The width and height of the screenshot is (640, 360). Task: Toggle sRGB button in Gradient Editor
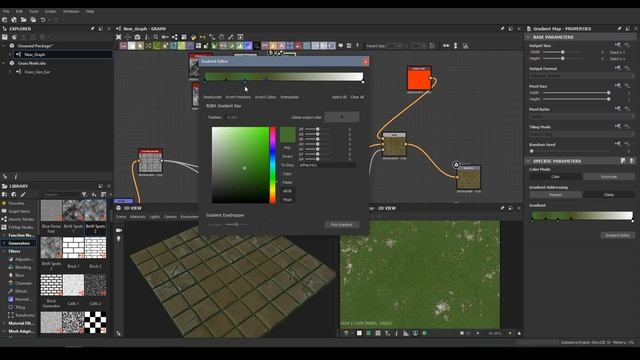point(287,191)
